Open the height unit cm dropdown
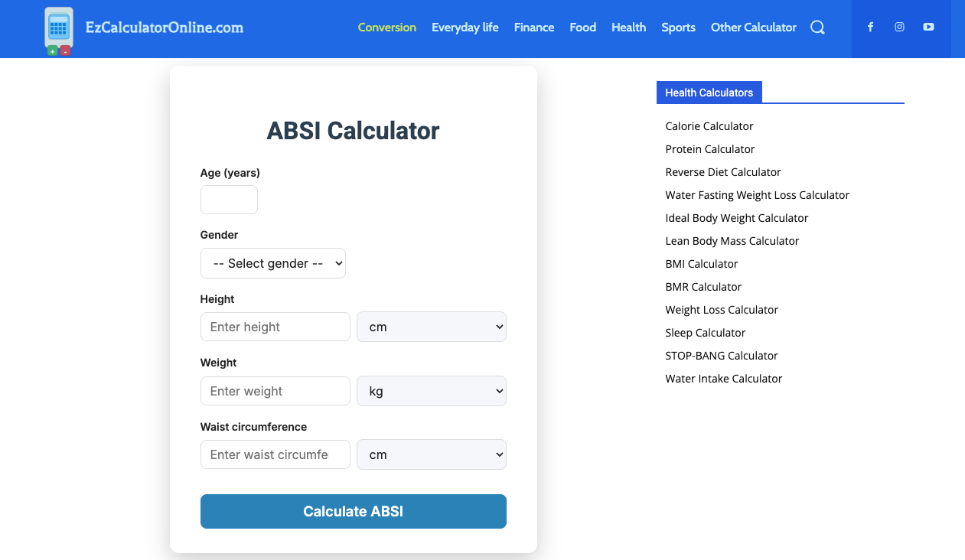 point(432,327)
